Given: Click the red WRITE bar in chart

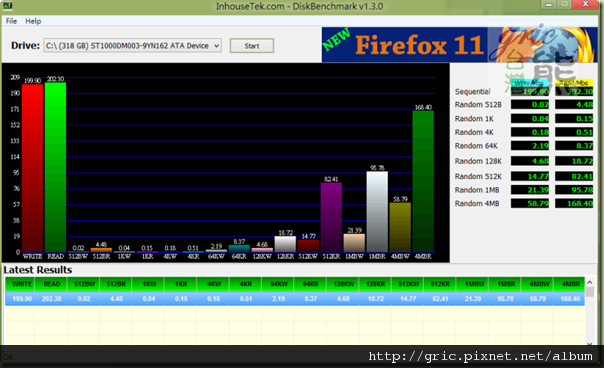Looking at the screenshot, I should point(32,168).
